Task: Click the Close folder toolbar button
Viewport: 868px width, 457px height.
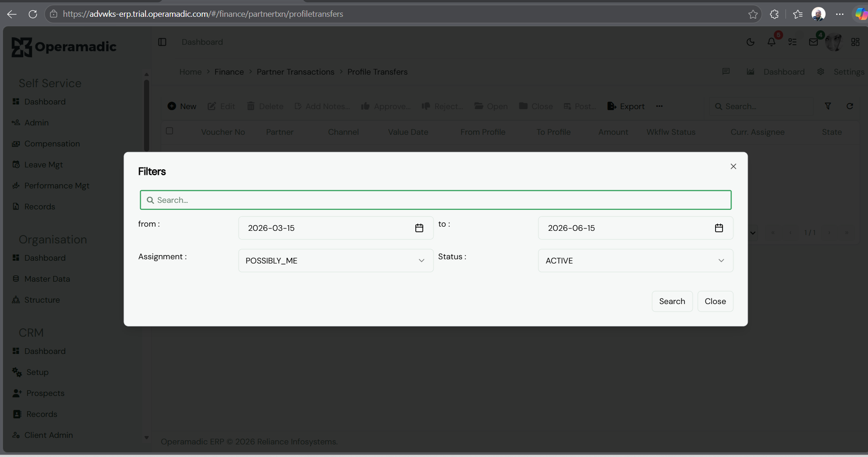Action: point(536,106)
